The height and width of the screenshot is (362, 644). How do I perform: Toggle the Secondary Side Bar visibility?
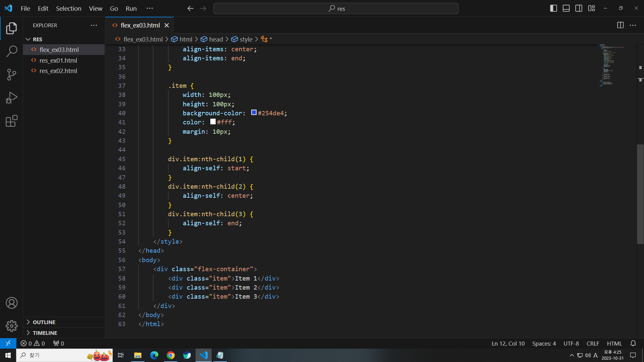point(579,8)
